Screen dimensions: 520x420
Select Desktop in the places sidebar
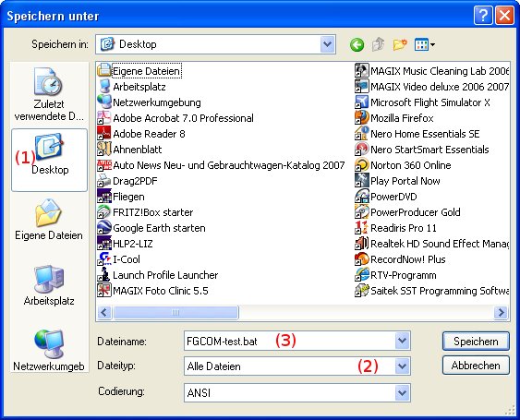49,160
